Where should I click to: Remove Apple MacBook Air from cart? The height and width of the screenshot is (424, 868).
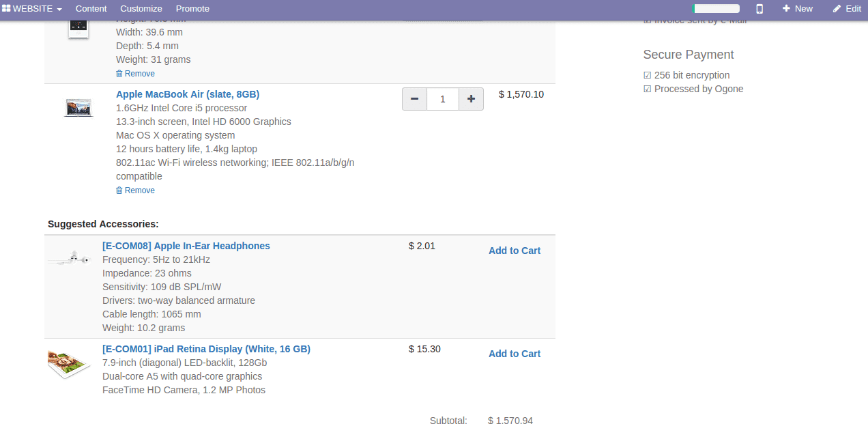135,190
